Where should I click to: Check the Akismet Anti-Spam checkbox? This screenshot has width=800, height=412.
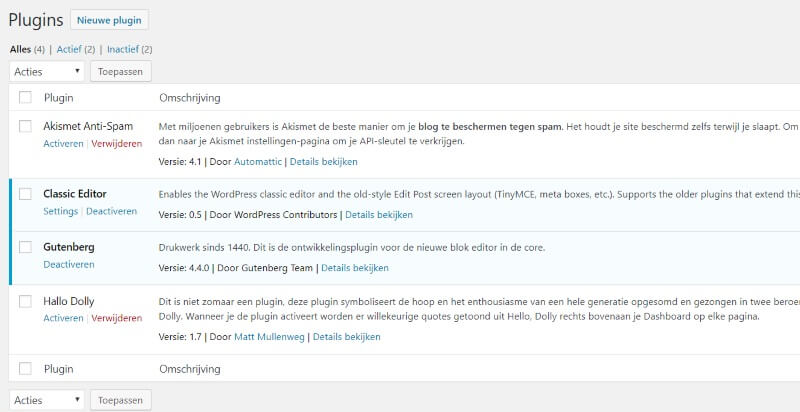click(x=26, y=126)
